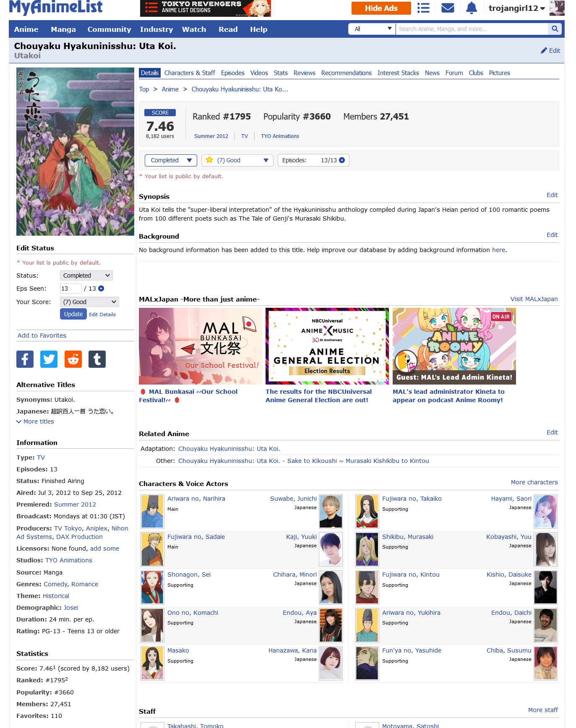This screenshot has height=728, width=576.
Task: Open the Anime menu
Action: click(26, 29)
